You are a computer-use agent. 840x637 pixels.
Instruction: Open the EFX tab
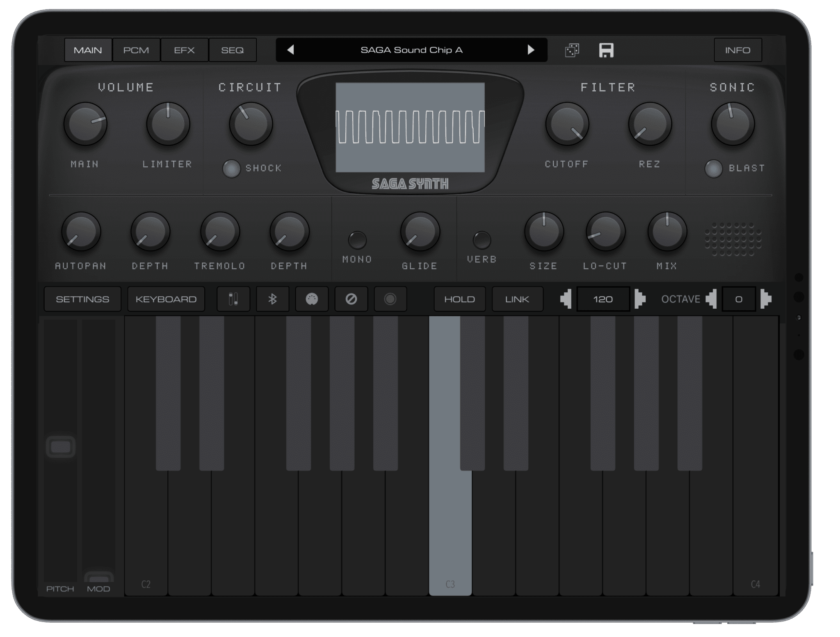click(184, 50)
